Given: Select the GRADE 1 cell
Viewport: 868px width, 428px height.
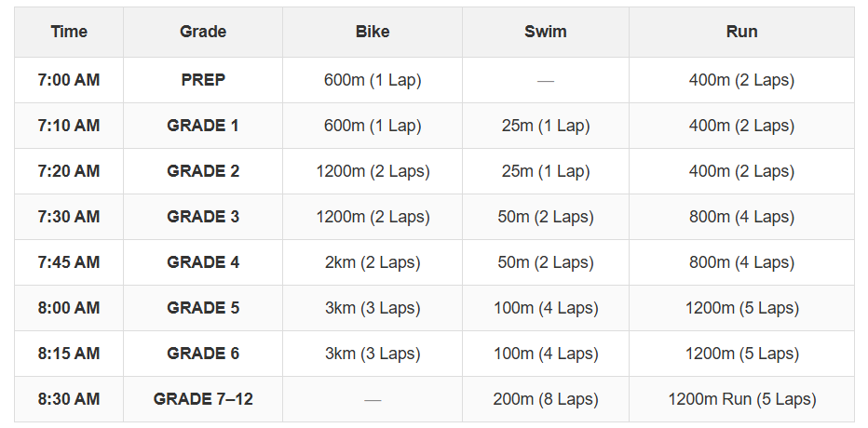Looking at the screenshot, I should point(203,126).
